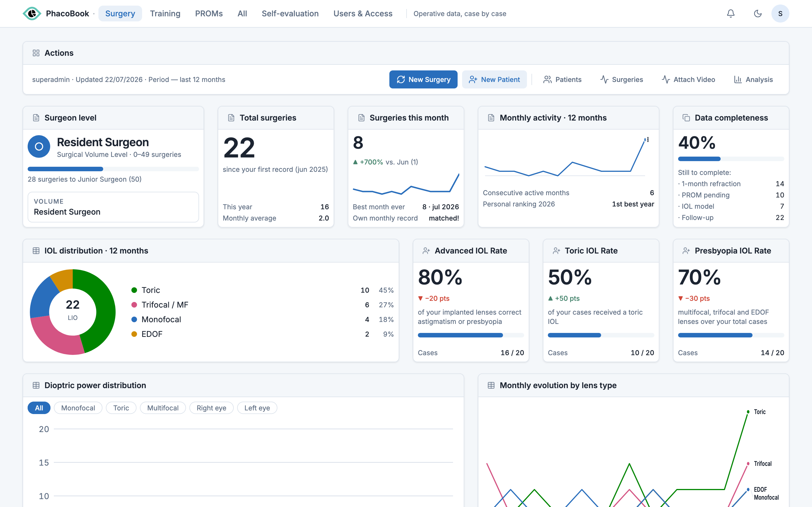The width and height of the screenshot is (812, 507).
Task: Open the user avatar S menu
Action: point(780,14)
